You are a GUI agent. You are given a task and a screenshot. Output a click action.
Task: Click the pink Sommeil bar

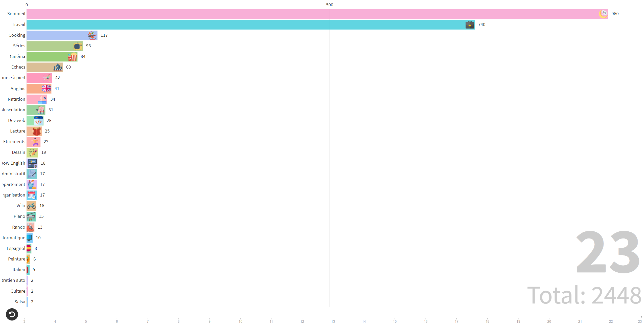(303, 14)
